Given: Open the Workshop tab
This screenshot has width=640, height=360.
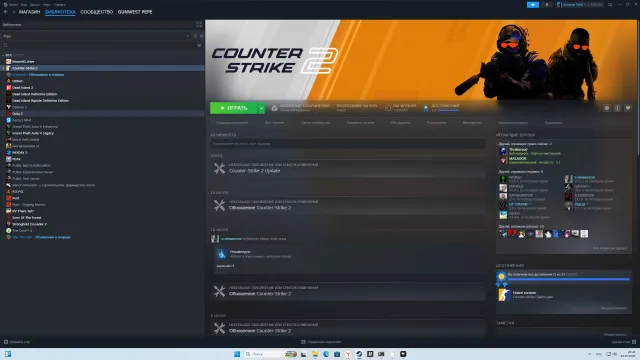Looking at the screenshot, I should (x=472, y=122).
